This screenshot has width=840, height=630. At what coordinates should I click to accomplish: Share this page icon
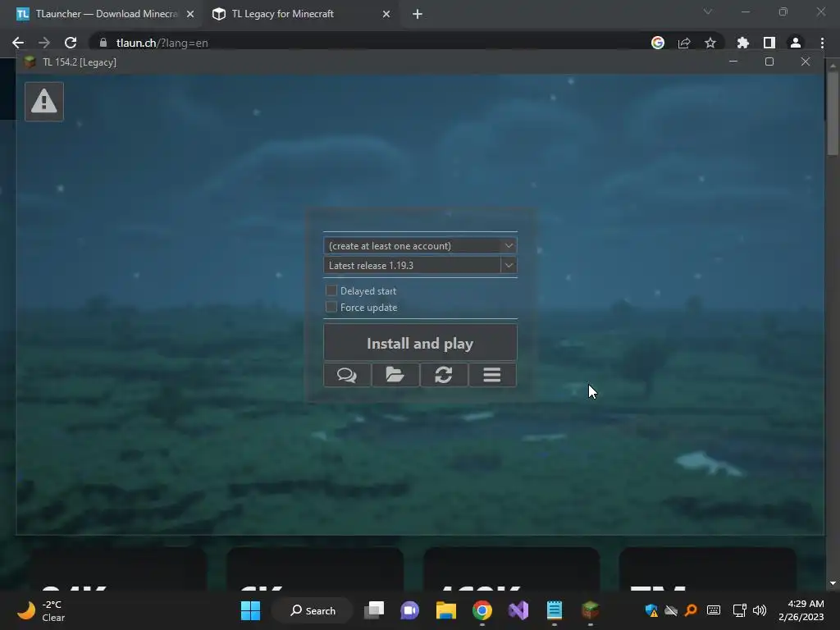click(x=684, y=43)
